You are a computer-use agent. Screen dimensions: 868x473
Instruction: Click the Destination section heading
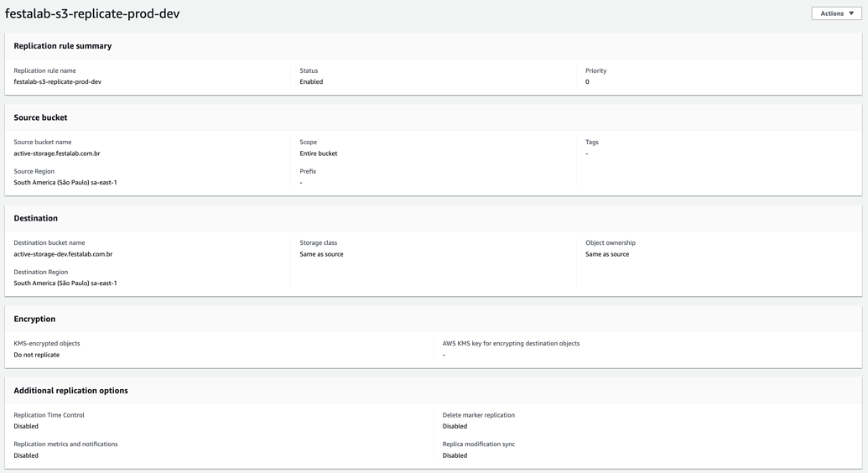pos(36,218)
